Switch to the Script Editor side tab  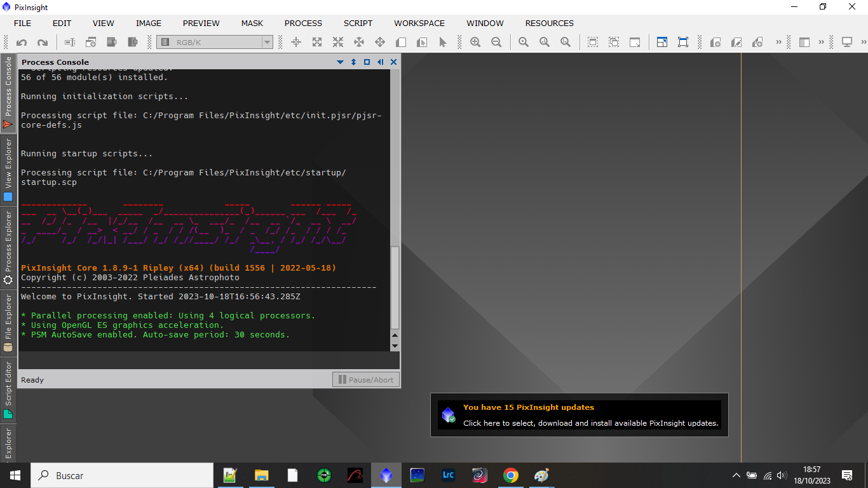click(x=8, y=390)
